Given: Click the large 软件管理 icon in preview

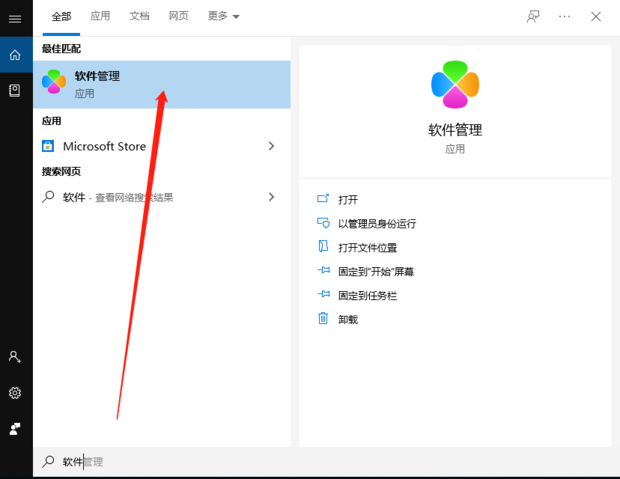Looking at the screenshot, I should coord(455,84).
